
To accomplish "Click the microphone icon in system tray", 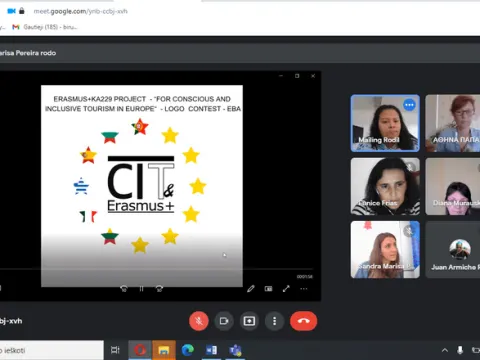I will tap(460, 350).
